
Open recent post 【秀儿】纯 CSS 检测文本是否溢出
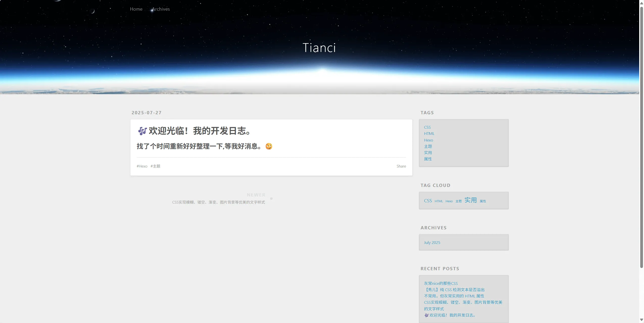click(x=454, y=290)
